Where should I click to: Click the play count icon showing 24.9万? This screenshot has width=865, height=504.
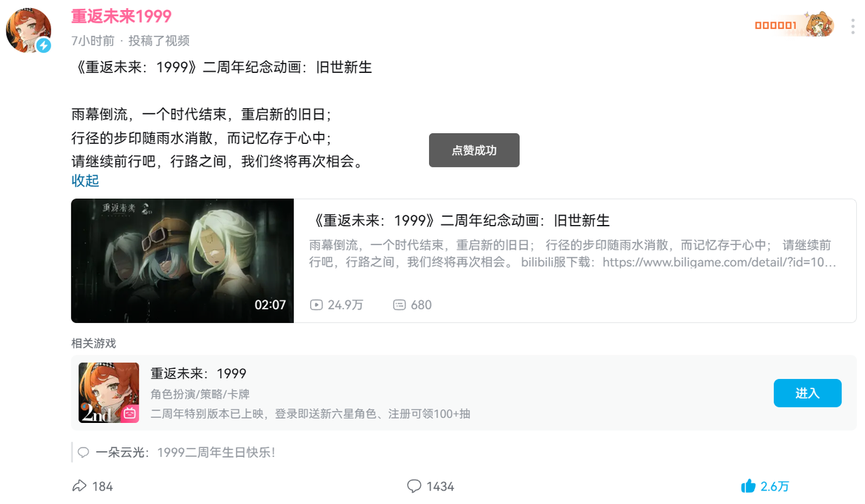[x=316, y=305]
